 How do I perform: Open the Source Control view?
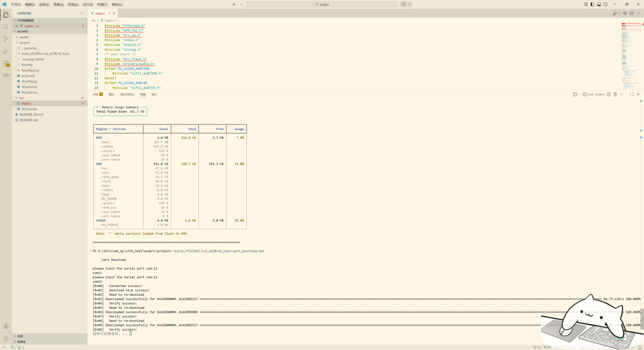6,39
